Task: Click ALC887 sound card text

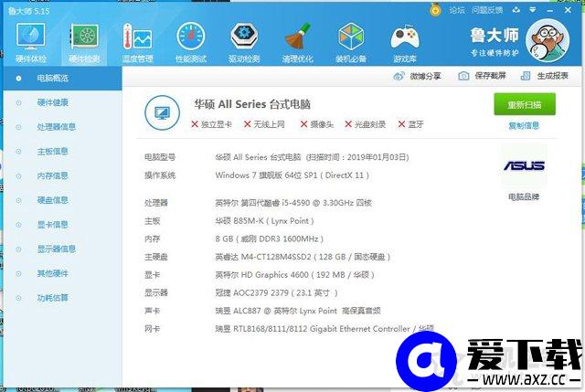Action: point(298,311)
